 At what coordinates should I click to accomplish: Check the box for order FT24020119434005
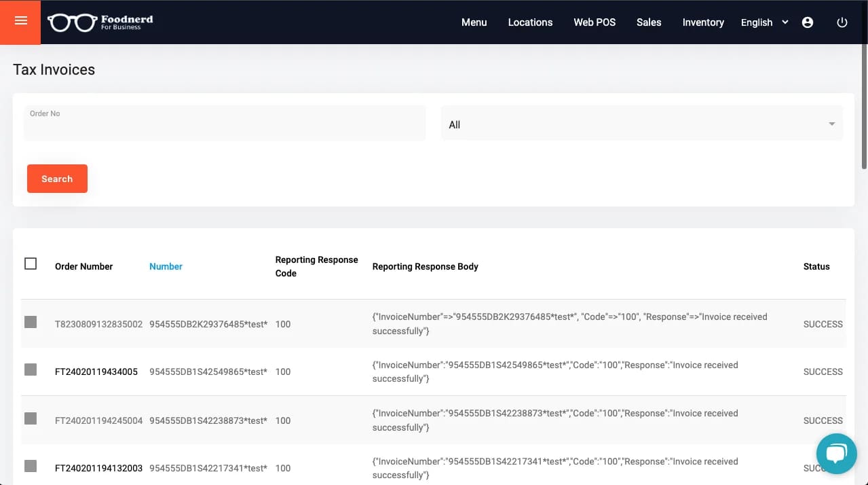[x=31, y=370]
